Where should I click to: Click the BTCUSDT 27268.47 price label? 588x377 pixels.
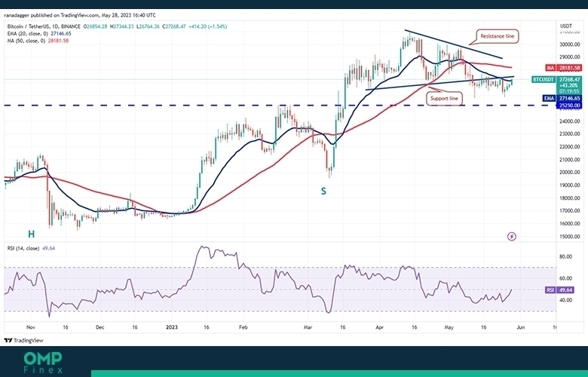[556, 79]
